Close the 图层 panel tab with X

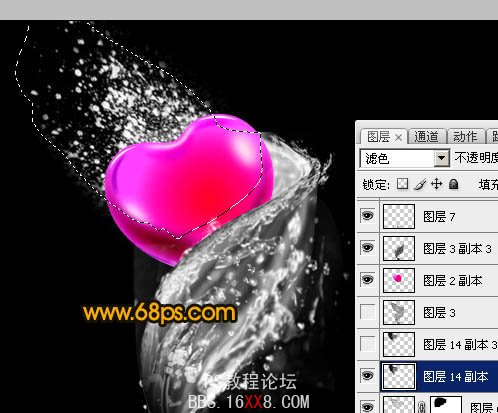(x=398, y=137)
